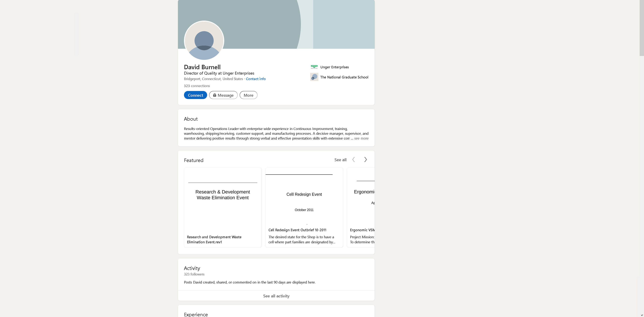This screenshot has width=644, height=317.
Task: Click the 323 followers text
Action: pos(194,274)
